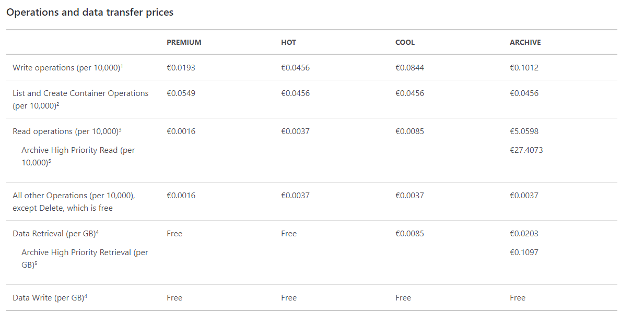Viewport: 644px width, 313px height.
Task: Click the Cool write operations price €0.0844
Action: (x=409, y=68)
